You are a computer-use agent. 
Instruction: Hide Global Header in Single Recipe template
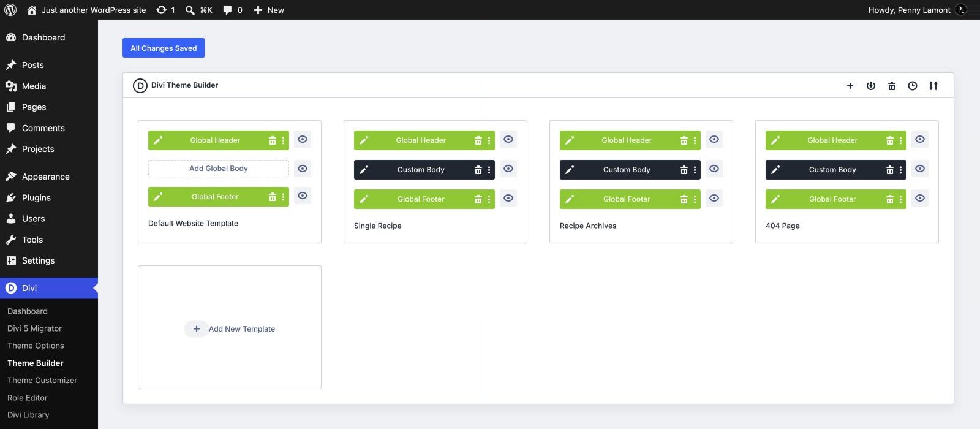[x=508, y=139]
